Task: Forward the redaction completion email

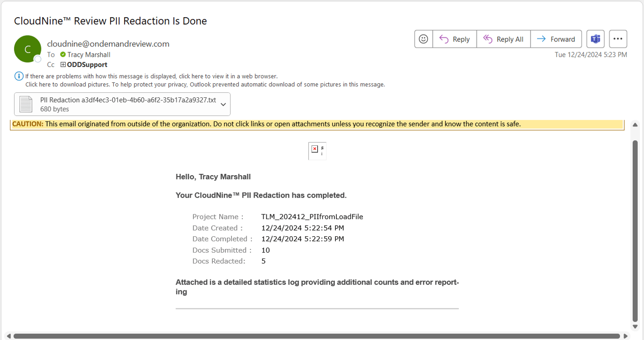Action: click(x=556, y=39)
